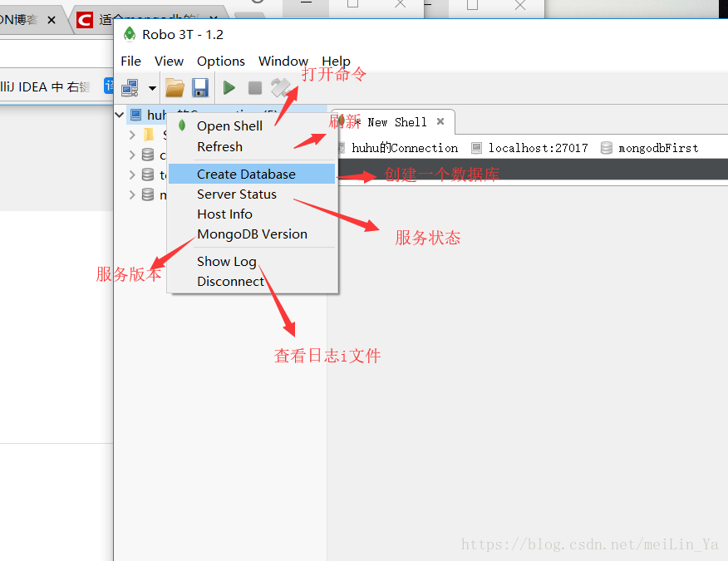This screenshot has height=561, width=728.
Task: Choose Refresh in the context menu
Action: [x=251, y=147]
